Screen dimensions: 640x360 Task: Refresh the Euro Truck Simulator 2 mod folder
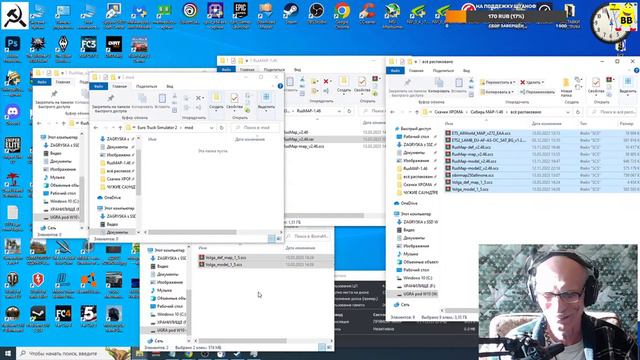222,128
